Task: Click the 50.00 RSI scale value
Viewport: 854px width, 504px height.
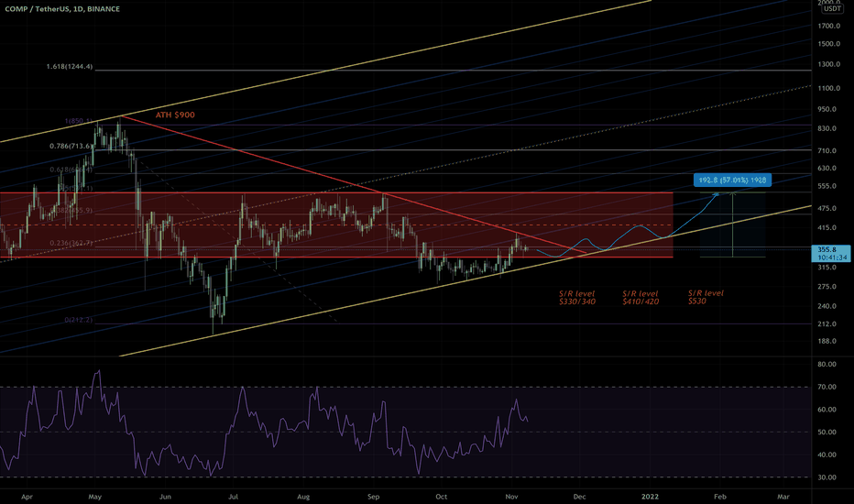Action: click(x=827, y=433)
